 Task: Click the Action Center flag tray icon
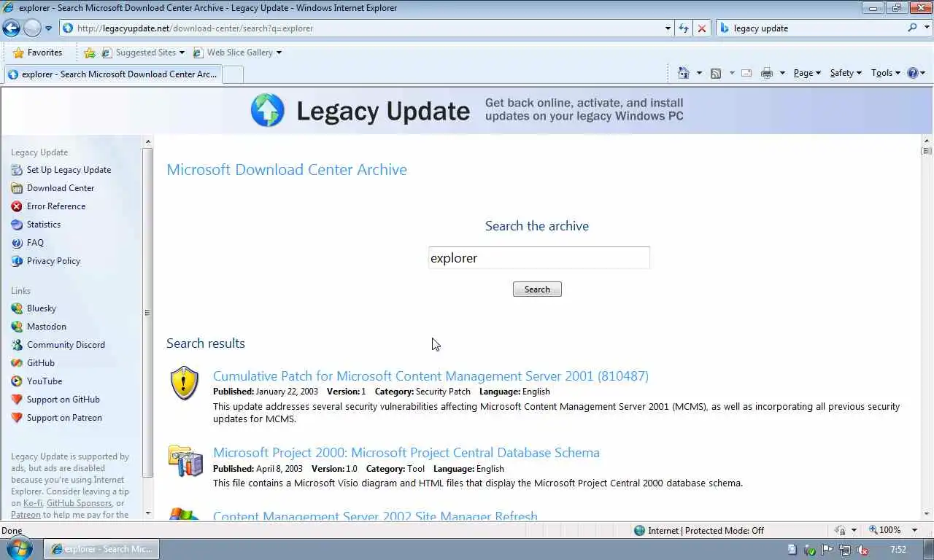828,551
